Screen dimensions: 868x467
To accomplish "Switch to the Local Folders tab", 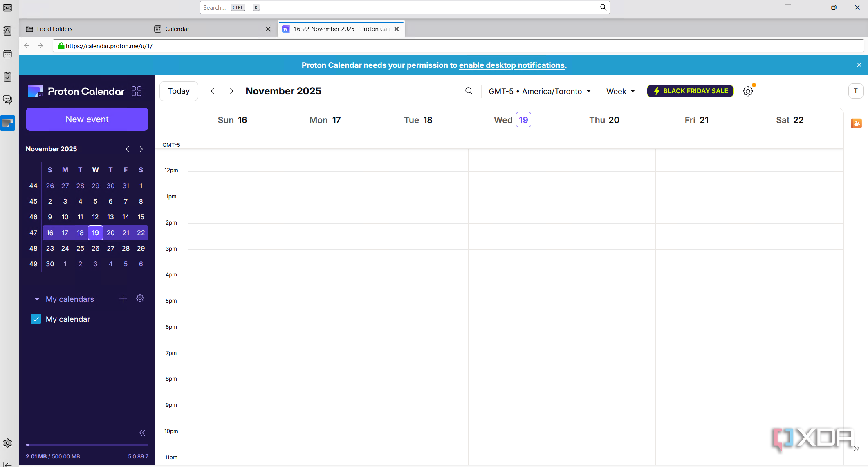I will [54, 29].
